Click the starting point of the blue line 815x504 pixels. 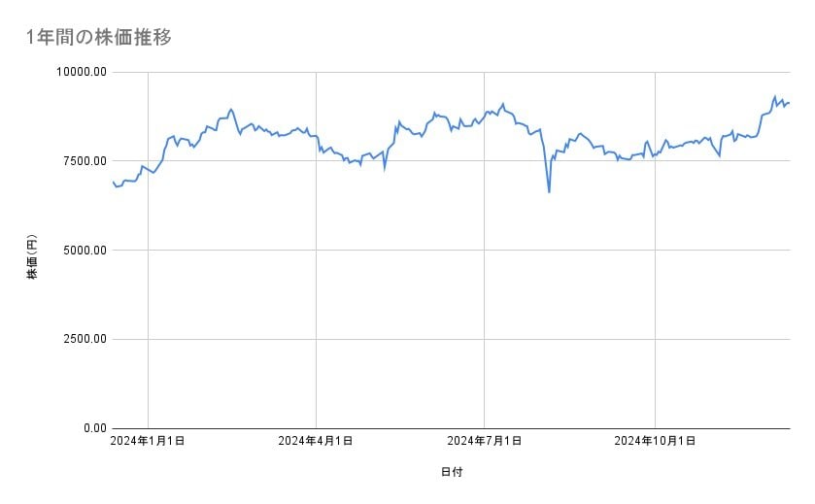pyautogui.click(x=113, y=181)
